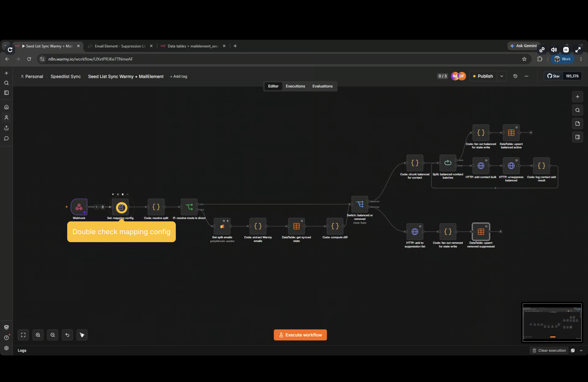Image resolution: width=588 pixels, height=382 pixels.
Task: Add a sticky note to the canvas
Action: pyautogui.click(x=577, y=124)
